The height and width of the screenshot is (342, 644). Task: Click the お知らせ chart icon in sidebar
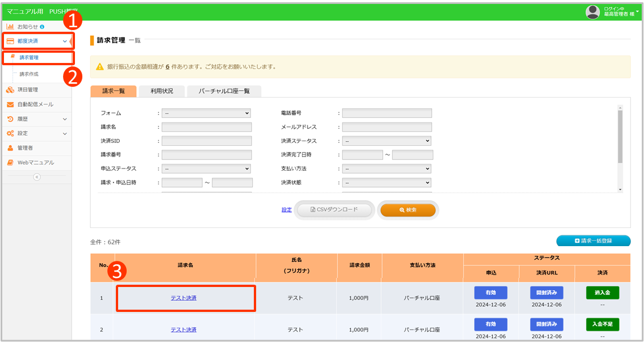[x=10, y=27]
